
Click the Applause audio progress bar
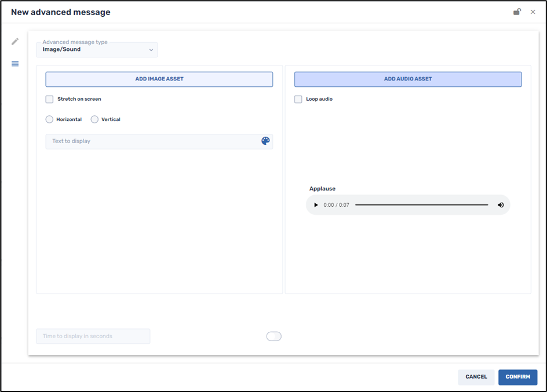click(421, 204)
